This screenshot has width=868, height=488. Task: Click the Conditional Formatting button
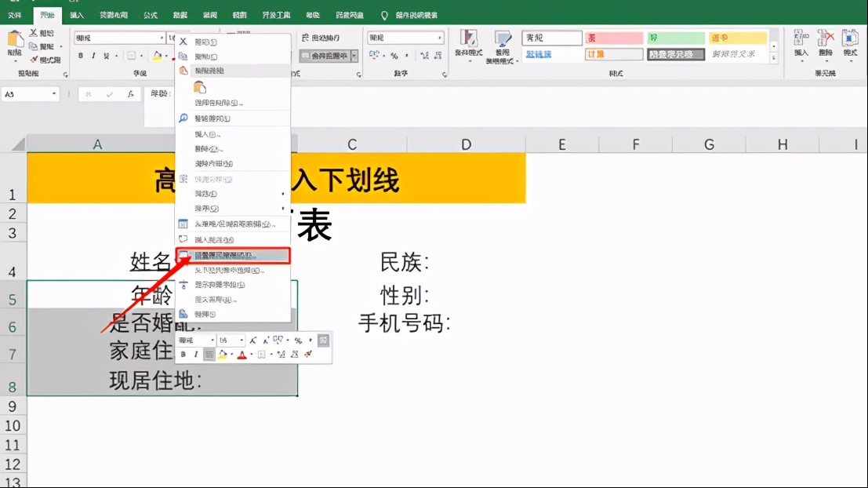[468, 47]
